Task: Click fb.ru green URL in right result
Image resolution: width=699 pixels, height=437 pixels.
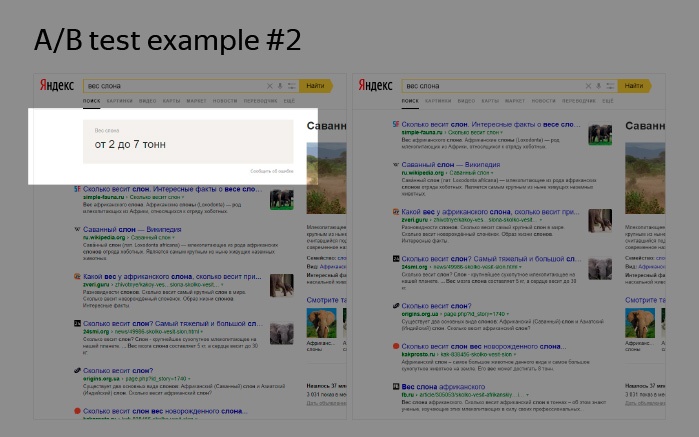Action: (408, 395)
